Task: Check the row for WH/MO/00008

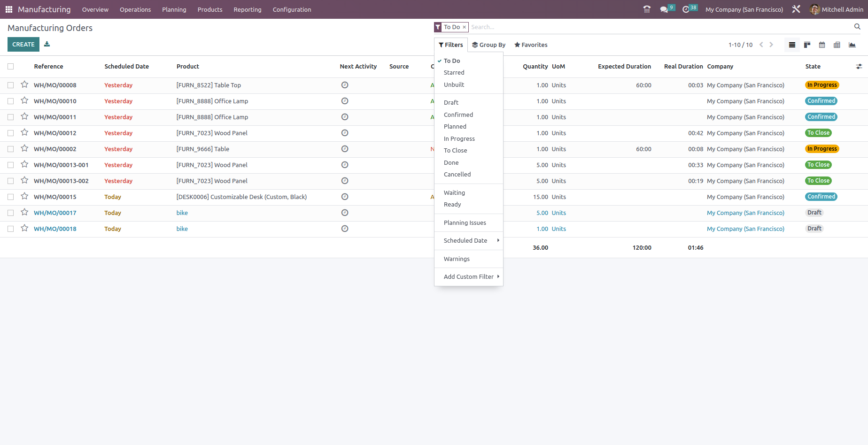Action: coord(10,85)
